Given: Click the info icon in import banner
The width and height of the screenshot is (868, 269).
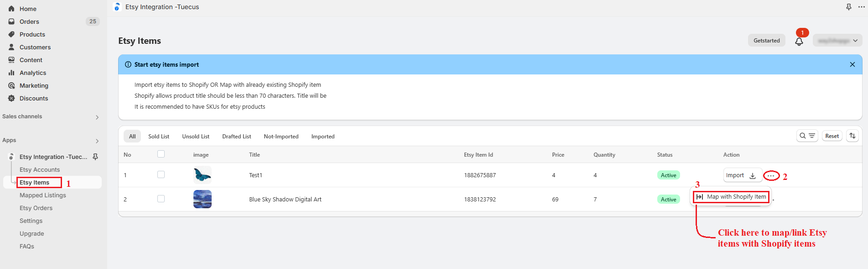Looking at the screenshot, I should (x=128, y=64).
